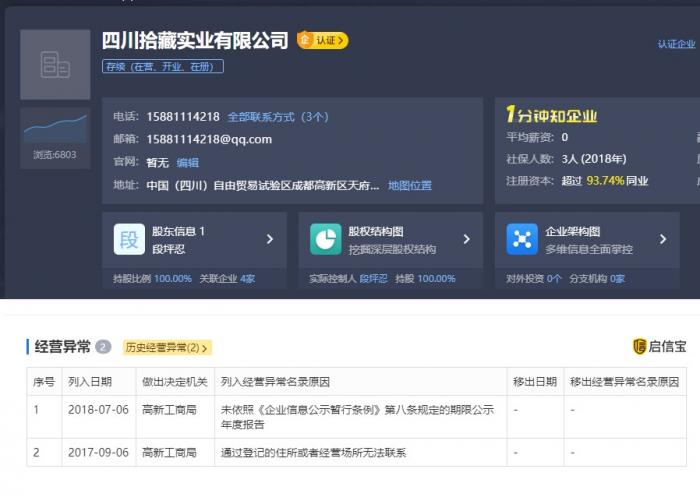Click the 股权结构图 pie chart icon
The image size is (700, 497).
(x=325, y=239)
